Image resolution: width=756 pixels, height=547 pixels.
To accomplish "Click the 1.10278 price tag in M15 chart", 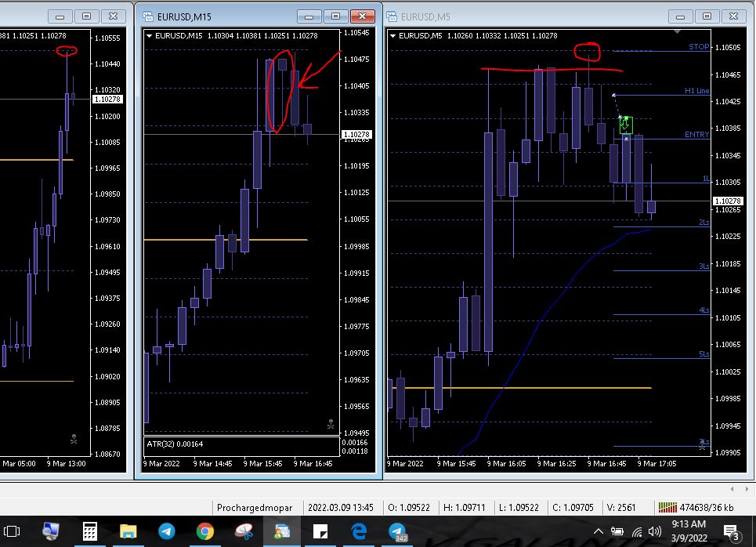I will point(356,134).
